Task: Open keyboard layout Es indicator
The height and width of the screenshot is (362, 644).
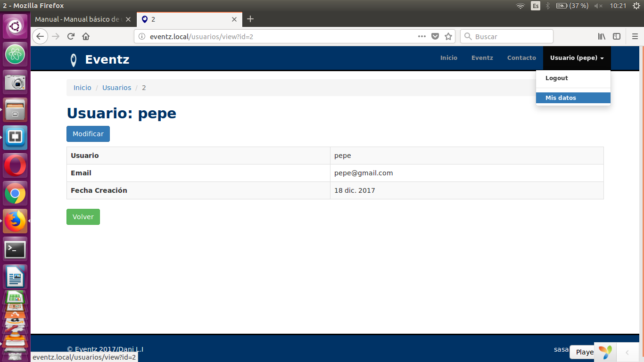Action: pos(536,6)
